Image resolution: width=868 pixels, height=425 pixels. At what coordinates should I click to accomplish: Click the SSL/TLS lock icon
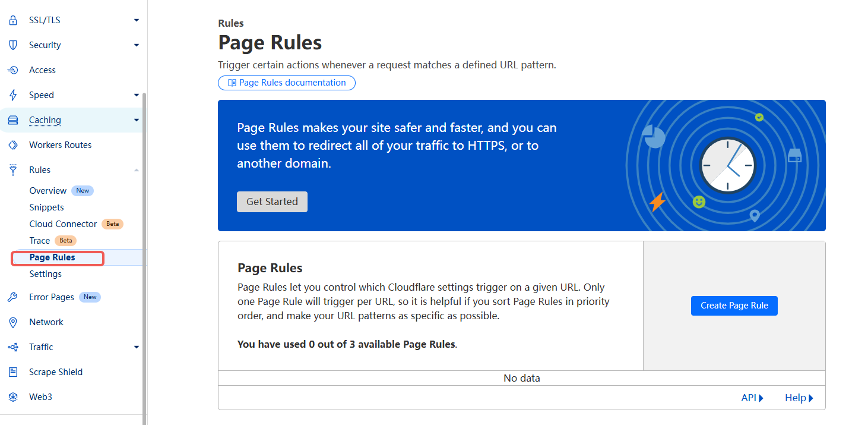pos(13,20)
